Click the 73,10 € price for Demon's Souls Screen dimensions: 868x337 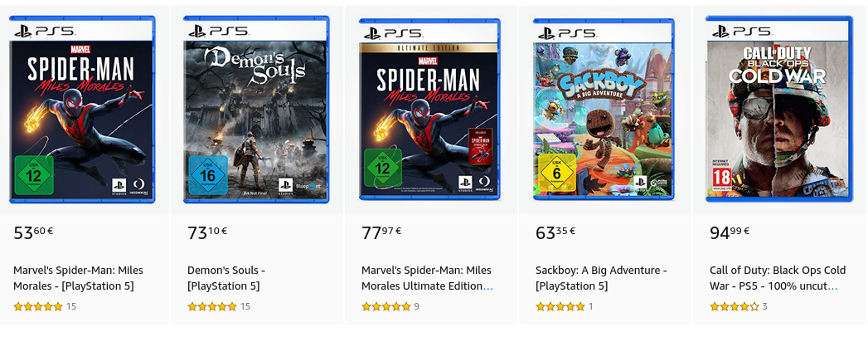point(207,232)
